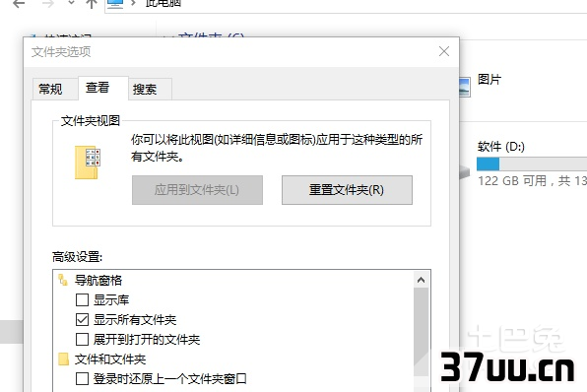Image resolution: width=587 pixels, height=392 pixels.
Task: Close the 文件夹选项 dialog
Action: [444, 51]
